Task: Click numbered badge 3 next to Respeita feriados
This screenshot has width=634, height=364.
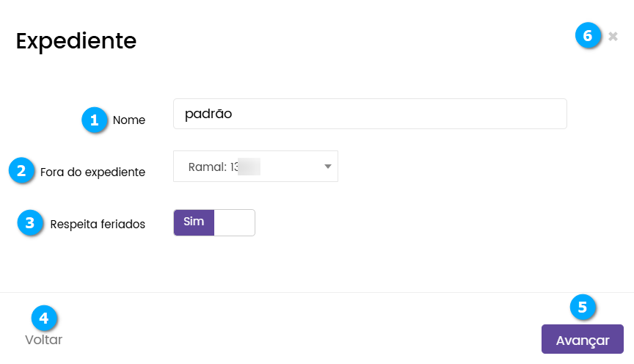Action: (x=30, y=223)
